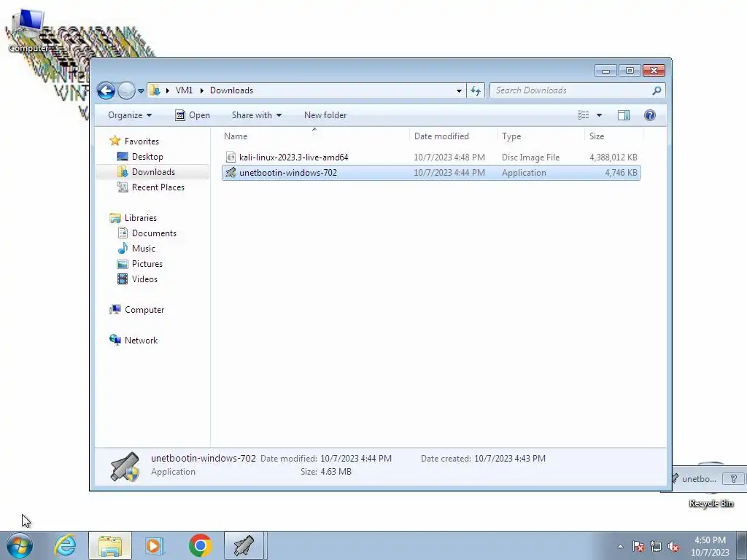Open the Pictures library
The image size is (747, 560).
147,264
